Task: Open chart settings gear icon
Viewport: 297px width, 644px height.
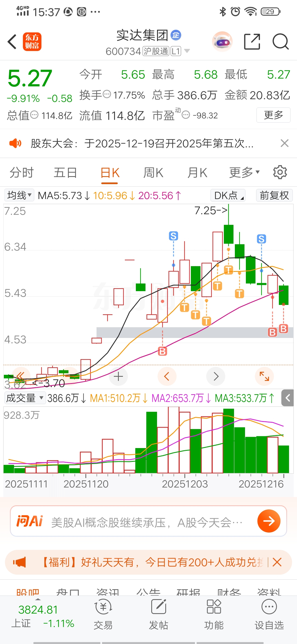Action: point(280,172)
